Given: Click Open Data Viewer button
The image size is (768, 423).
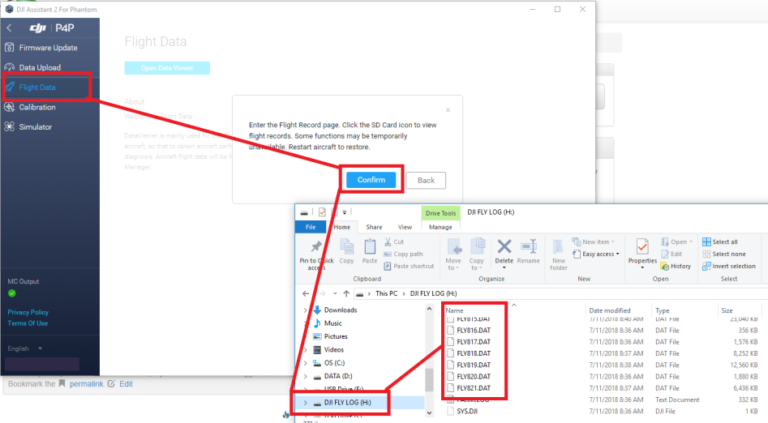Looking at the screenshot, I should (167, 68).
